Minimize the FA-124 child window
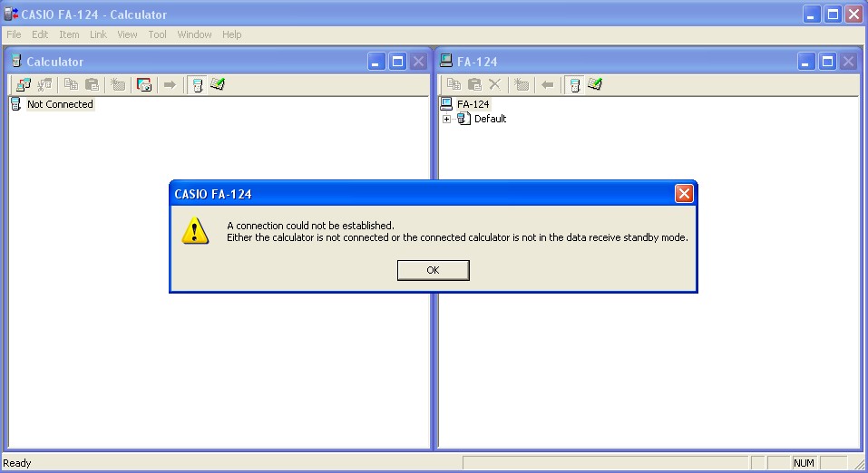 (x=806, y=62)
